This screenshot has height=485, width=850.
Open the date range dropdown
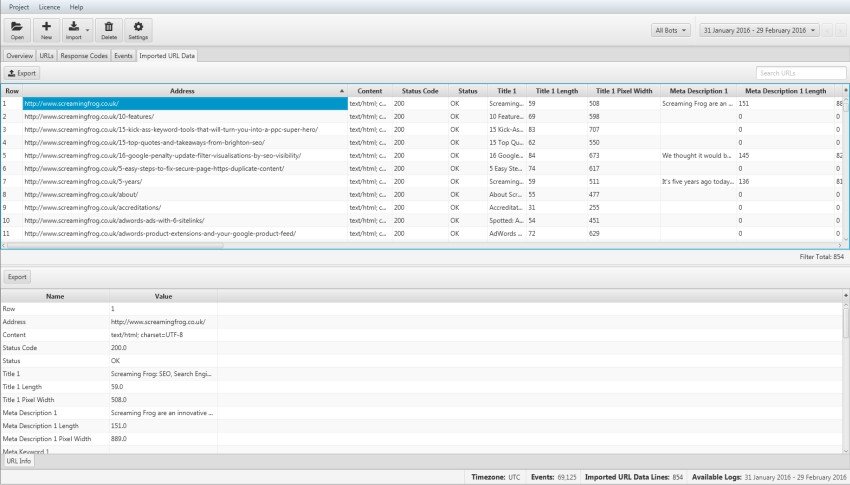point(758,30)
